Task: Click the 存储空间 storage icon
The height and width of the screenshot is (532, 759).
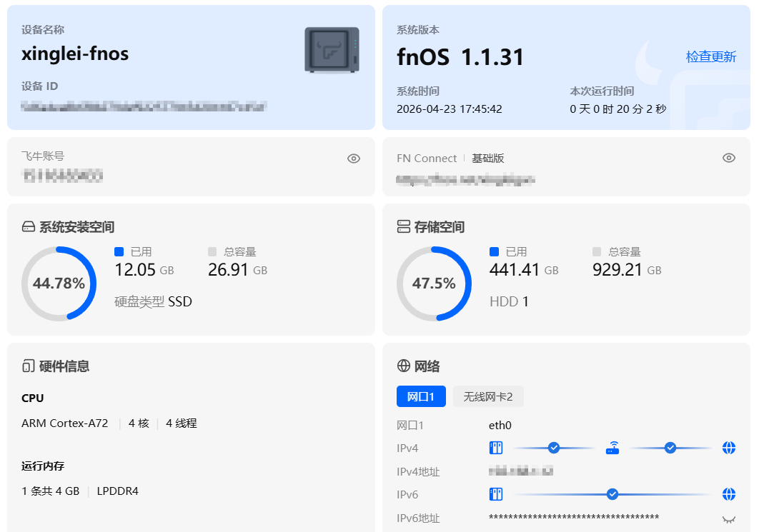Action: pos(403,227)
